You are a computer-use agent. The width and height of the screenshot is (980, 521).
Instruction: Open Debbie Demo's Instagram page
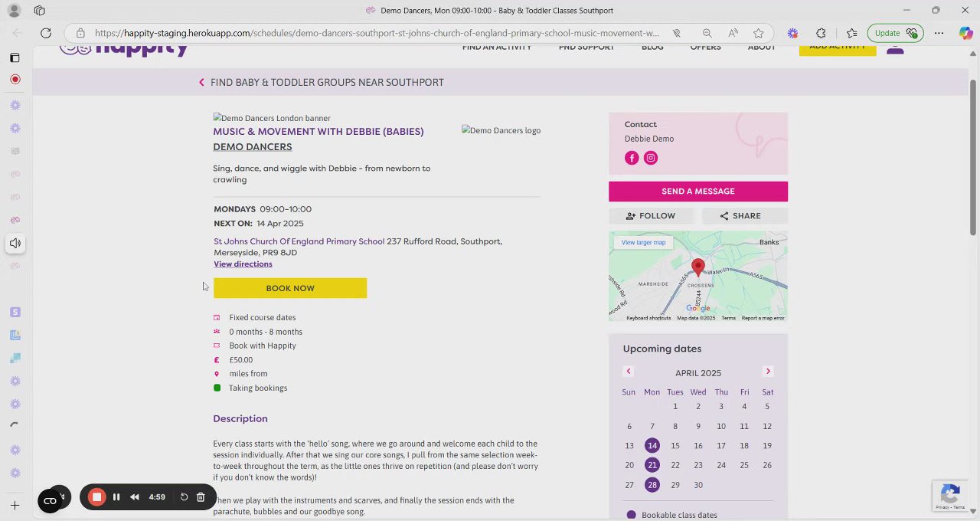(x=651, y=158)
